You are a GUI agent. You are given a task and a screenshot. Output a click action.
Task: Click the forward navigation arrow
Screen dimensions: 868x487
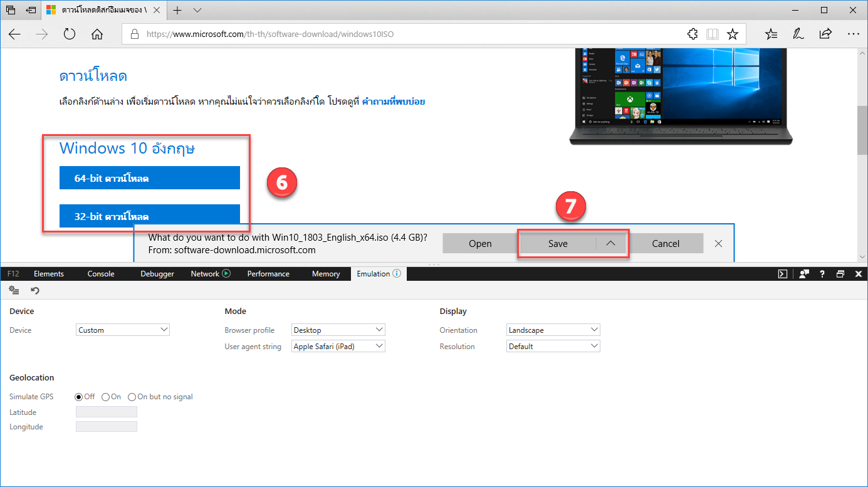click(x=42, y=34)
